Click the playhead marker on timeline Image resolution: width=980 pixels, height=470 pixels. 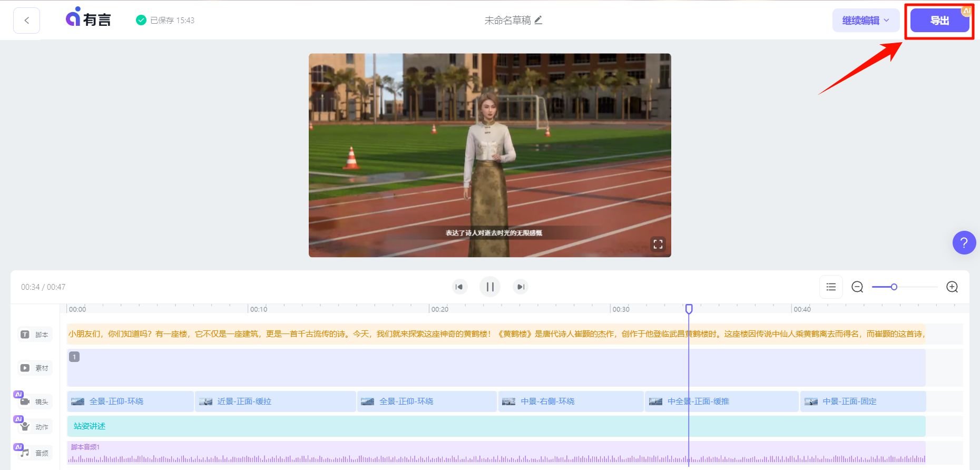(x=689, y=309)
